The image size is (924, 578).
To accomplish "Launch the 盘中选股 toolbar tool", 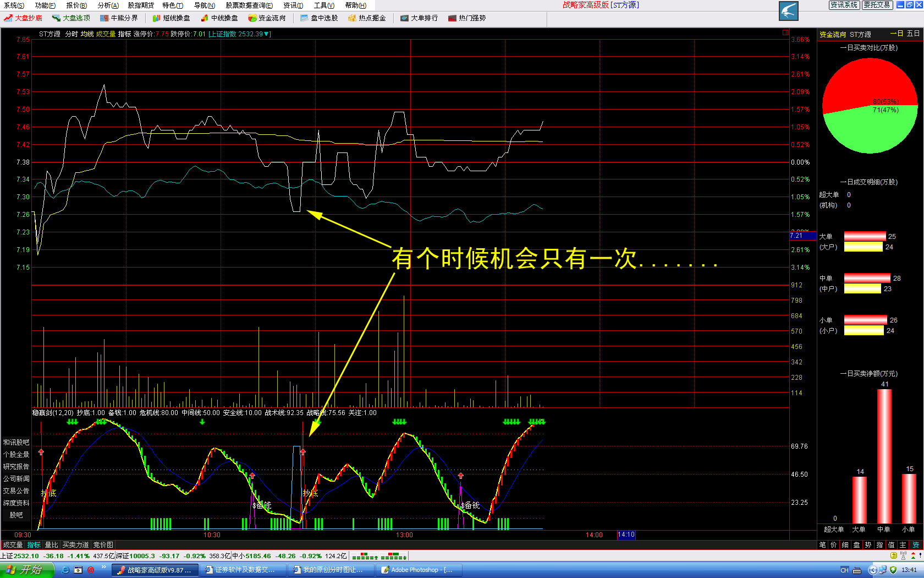I will pyautogui.click(x=319, y=18).
